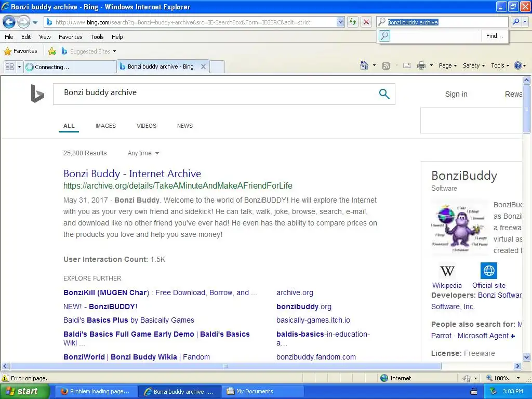Click the Read Mail icon
The width and height of the screenshot is (532, 399).
[407, 65]
